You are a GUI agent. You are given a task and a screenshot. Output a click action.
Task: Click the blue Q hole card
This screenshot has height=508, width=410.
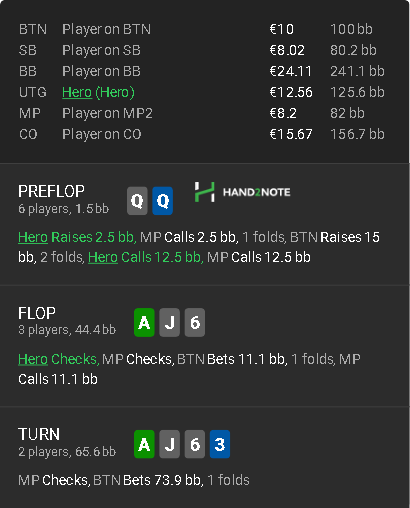[x=163, y=201]
